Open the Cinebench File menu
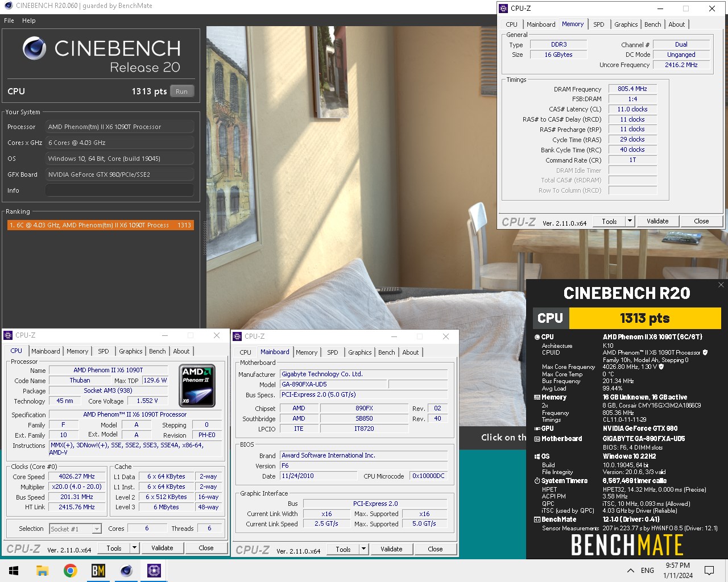Screen dimensions: 728x582 coord(9,20)
